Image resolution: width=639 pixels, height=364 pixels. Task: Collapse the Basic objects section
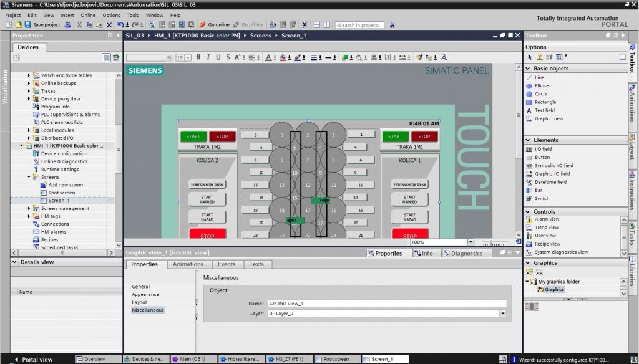pos(527,69)
